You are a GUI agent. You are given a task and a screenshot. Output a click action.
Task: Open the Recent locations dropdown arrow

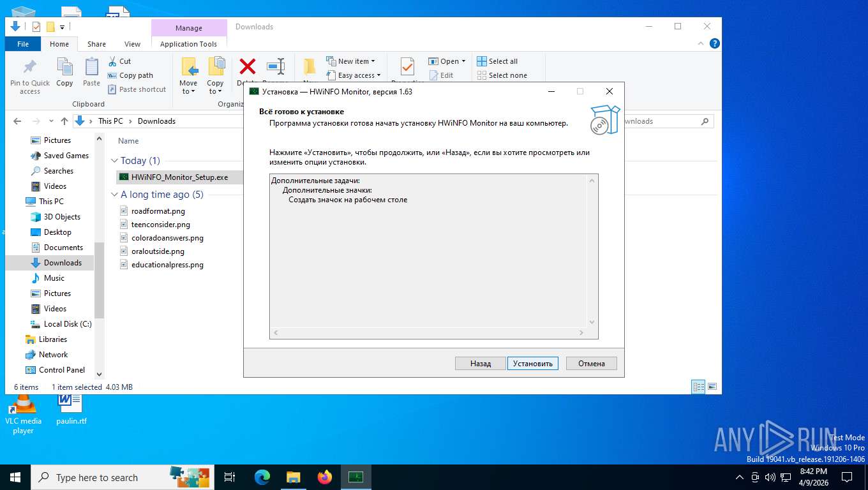click(x=51, y=121)
